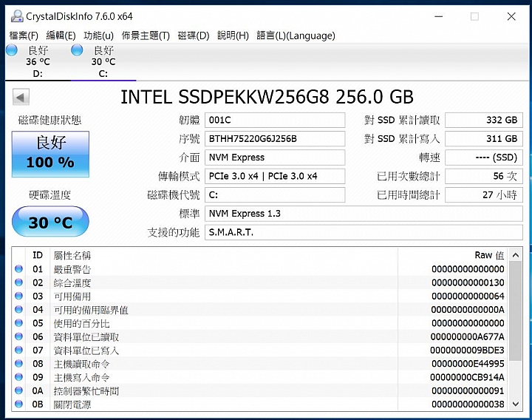This screenshot has width=532, height=420.
Task: Click the interface field NVM Express
Action: pos(275,157)
